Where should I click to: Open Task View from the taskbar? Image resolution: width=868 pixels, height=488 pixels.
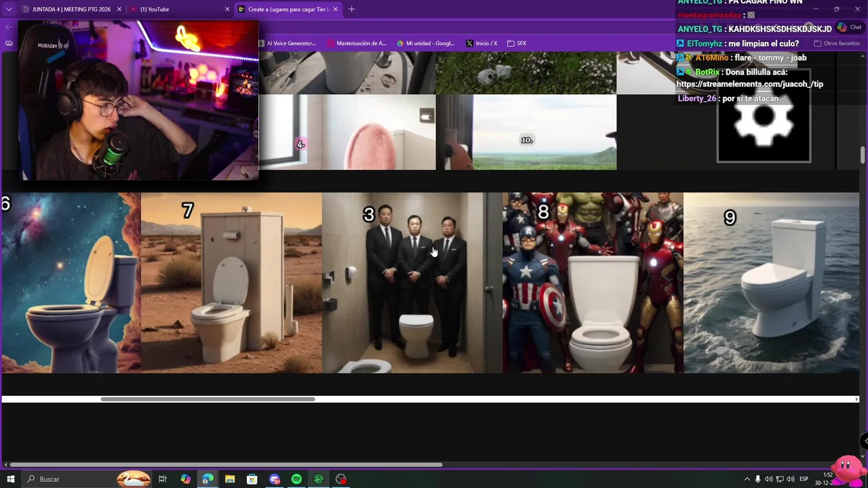(163, 479)
